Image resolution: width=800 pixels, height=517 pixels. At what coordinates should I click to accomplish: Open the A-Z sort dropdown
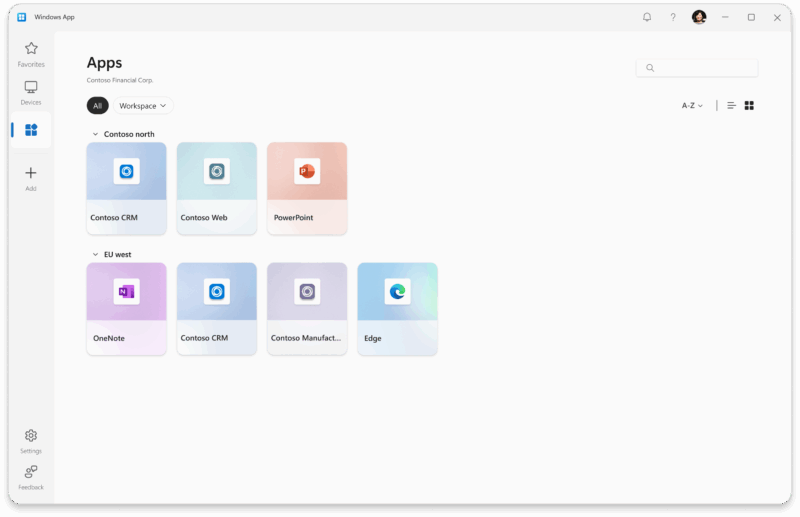[x=692, y=105]
